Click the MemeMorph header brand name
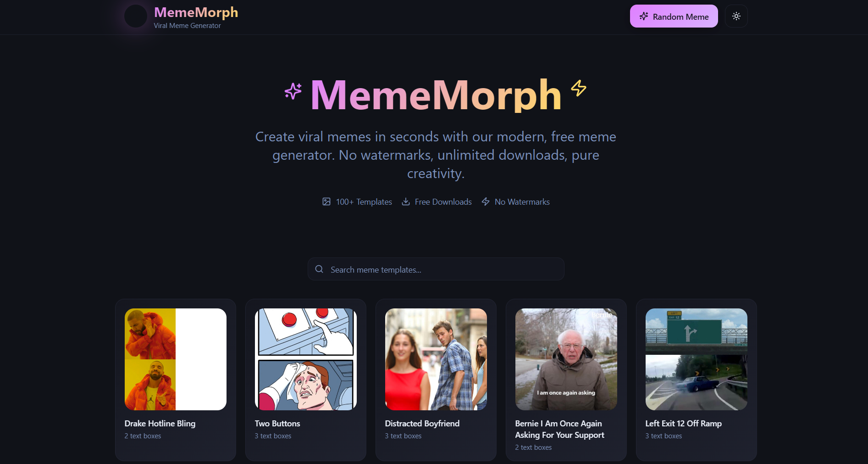Image resolution: width=868 pixels, height=464 pixels. 196,12
